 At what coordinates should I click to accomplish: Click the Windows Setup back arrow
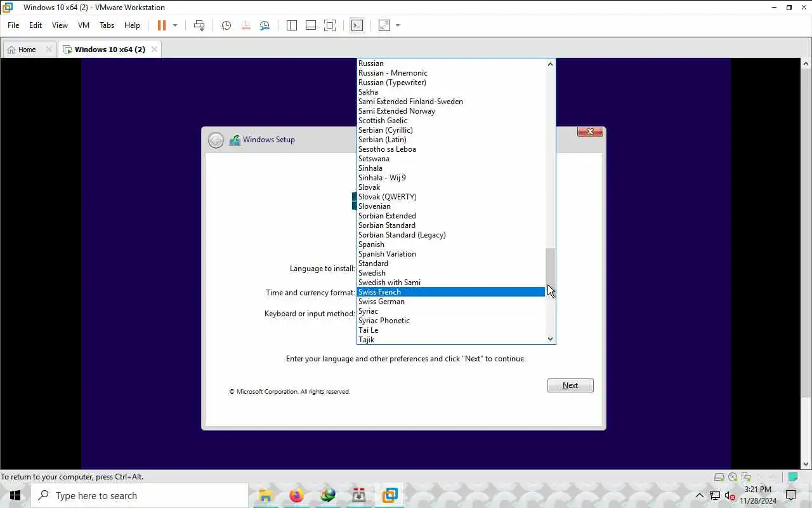[216, 140]
